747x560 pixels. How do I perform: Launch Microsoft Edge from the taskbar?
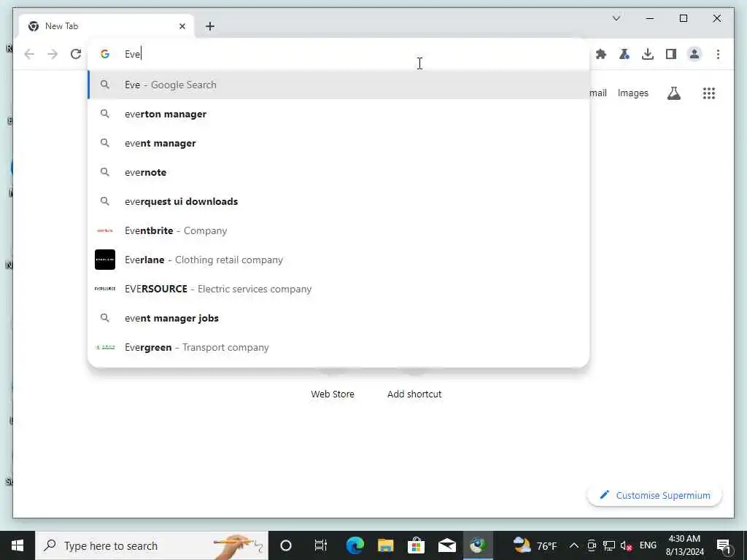click(355, 545)
